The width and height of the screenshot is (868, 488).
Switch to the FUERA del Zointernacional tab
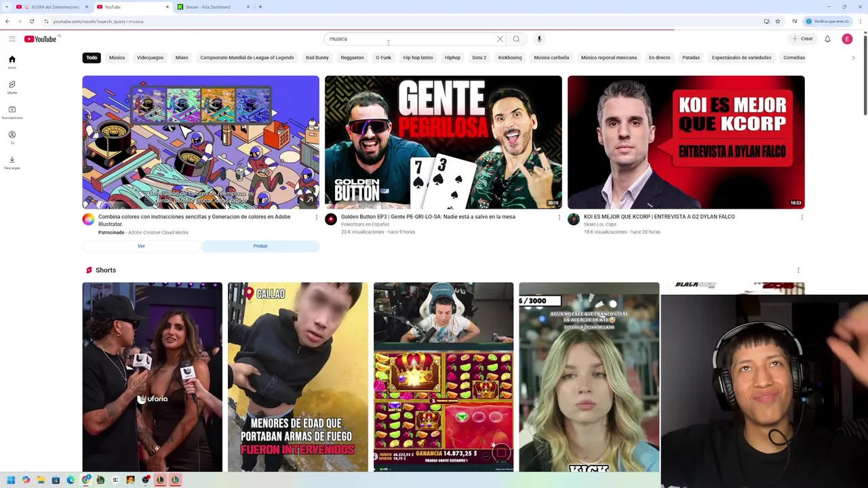52,7
